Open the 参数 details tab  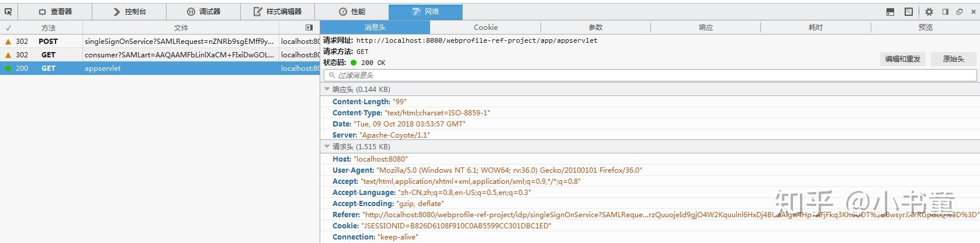[x=595, y=28]
